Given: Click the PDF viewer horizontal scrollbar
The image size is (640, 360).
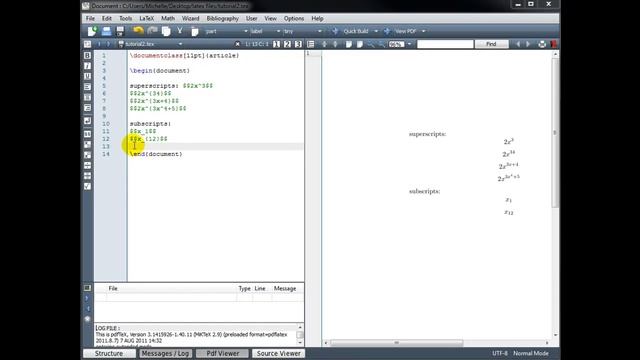Looking at the screenshot, I should click(397, 343).
